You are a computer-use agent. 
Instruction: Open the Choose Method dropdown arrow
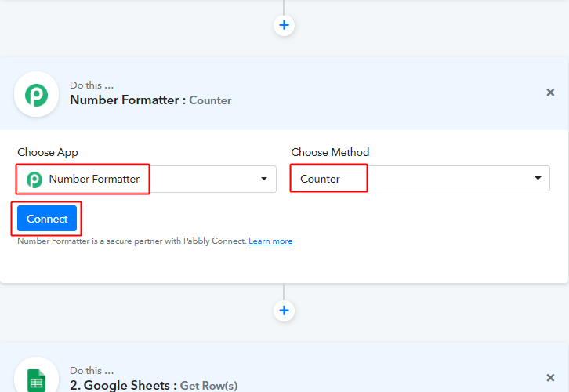[538, 178]
